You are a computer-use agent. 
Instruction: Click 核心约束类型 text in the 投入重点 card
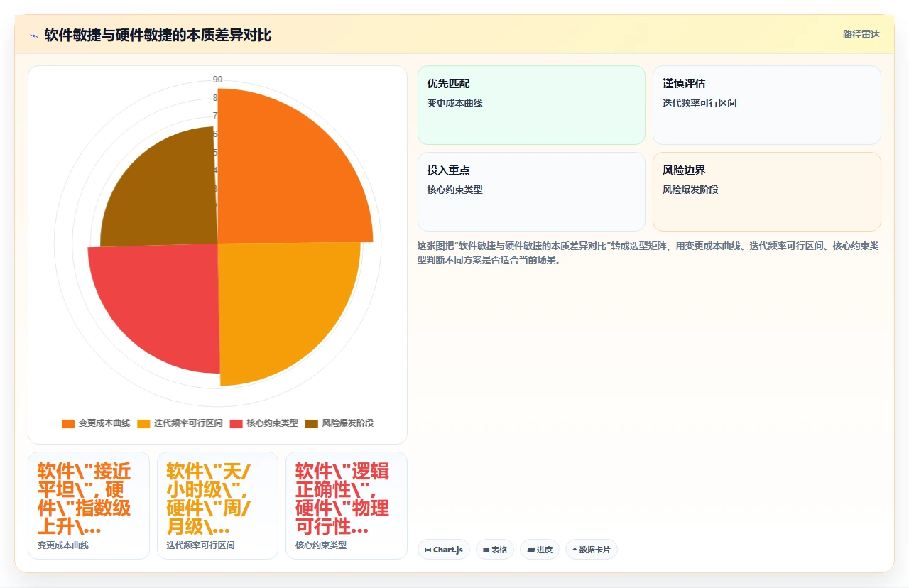[454, 190]
